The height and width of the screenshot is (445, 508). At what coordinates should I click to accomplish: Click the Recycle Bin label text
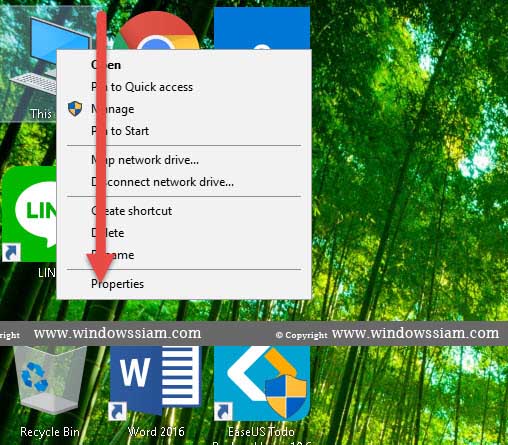click(x=50, y=432)
